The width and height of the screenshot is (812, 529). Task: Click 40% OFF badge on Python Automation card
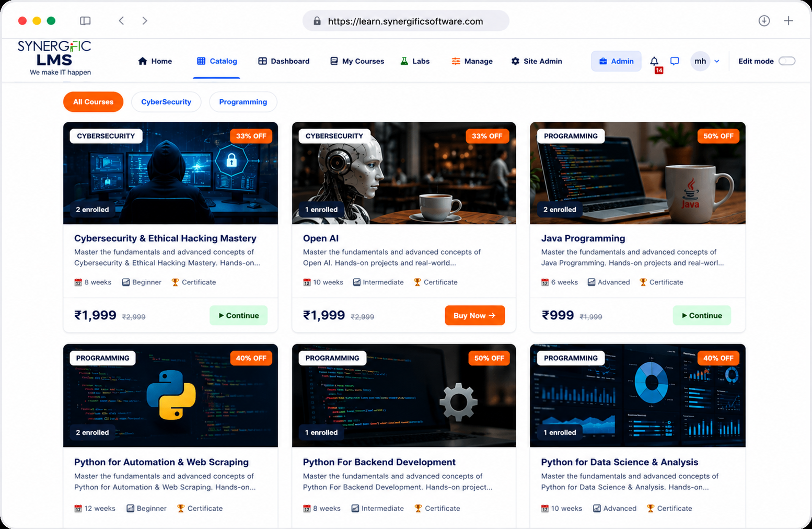coord(251,358)
